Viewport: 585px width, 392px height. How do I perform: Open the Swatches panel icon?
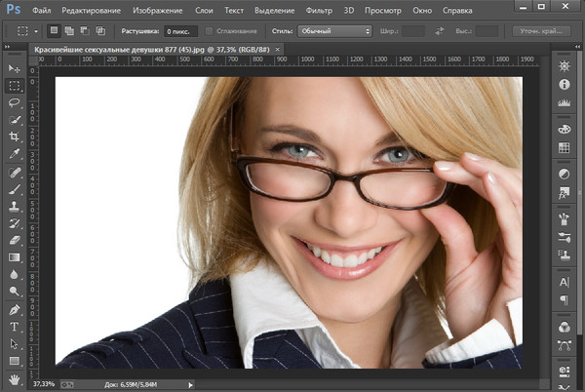coord(564,147)
